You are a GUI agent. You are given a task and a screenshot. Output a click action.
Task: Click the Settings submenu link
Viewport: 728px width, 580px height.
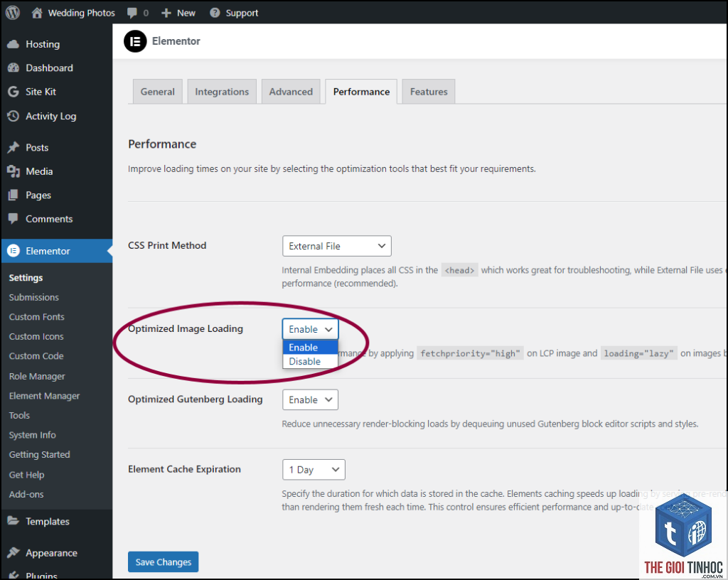[x=26, y=277]
